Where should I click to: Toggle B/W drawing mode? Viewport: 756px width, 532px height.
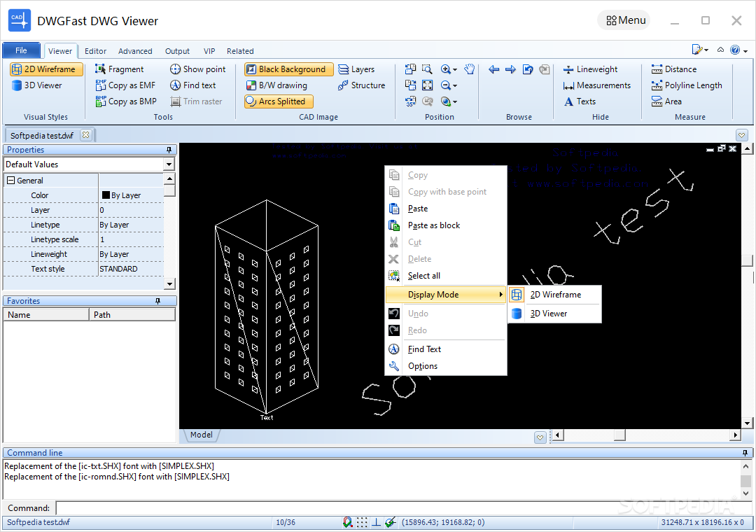[x=276, y=85]
